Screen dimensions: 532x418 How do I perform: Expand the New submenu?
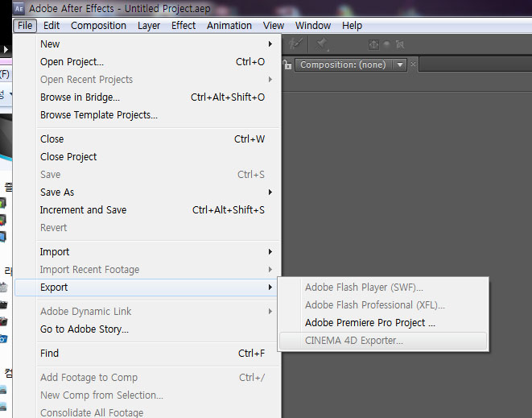click(147, 44)
